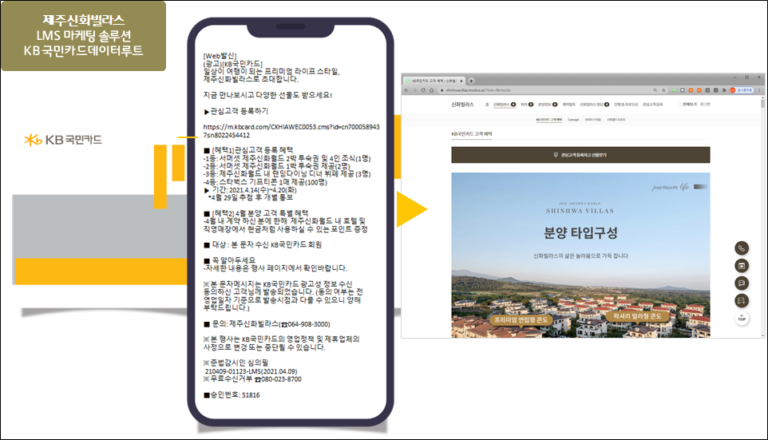Image resolution: width=768 pixels, height=440 pixels.
Task: Expand the 분양정보 nav menu dropdown
Action: click(555, 104)
